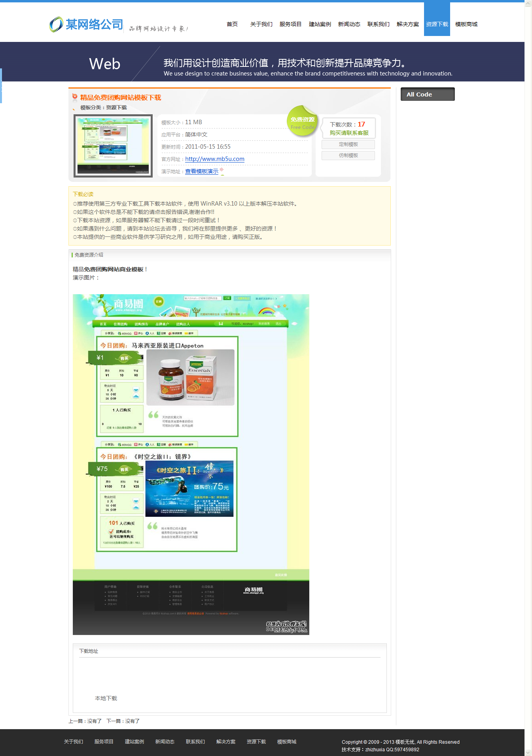Click the orange icon beside the template title
This screenshot has height=756, width=532.
point(75,97)
